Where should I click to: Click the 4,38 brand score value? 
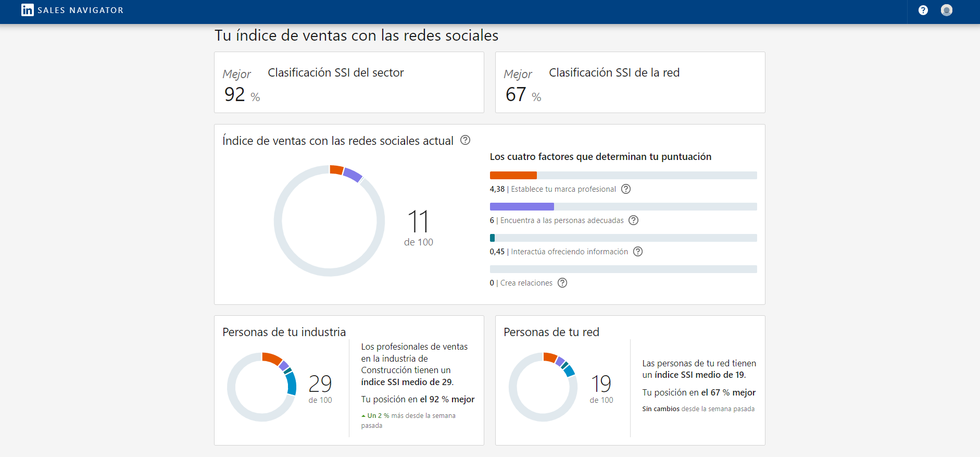(497, 189)
